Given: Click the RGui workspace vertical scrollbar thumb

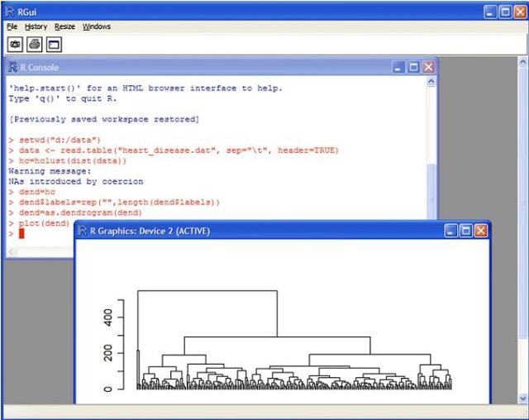Looking at the screenshot, I should 523,203.
